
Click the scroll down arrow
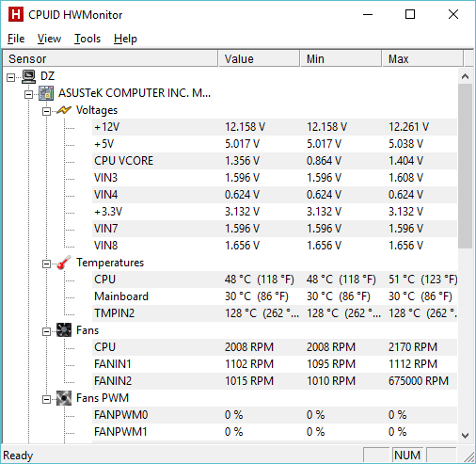(x=466, y=436)
